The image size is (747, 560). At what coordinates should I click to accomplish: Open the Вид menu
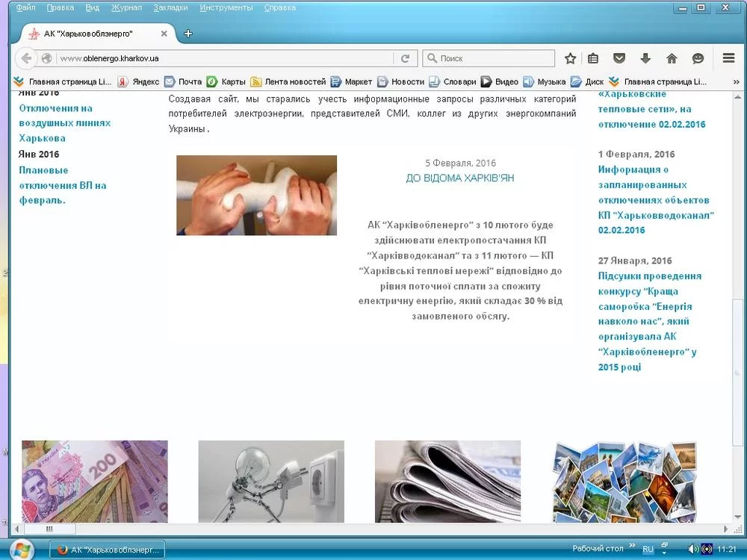pyautogui.click(x=93, y=7)
